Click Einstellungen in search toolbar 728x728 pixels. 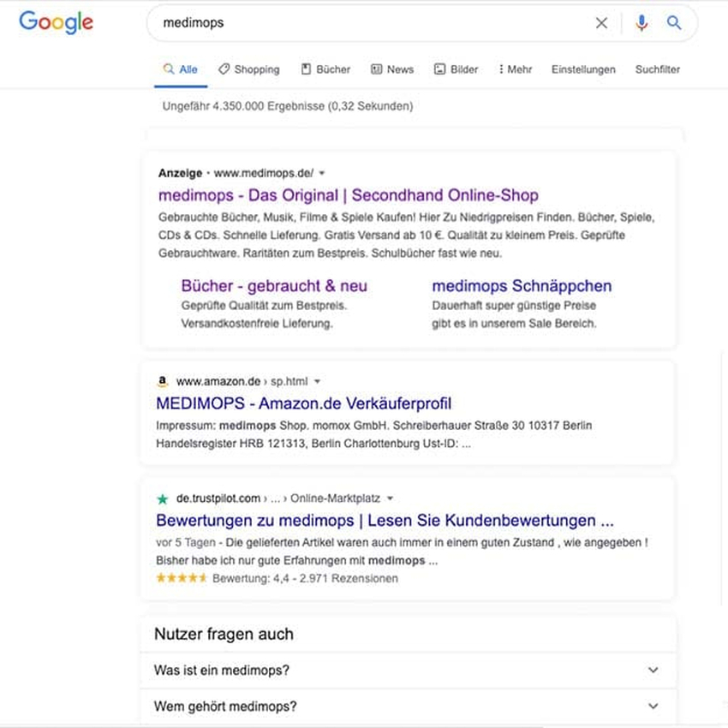click(x=583, y=69)
